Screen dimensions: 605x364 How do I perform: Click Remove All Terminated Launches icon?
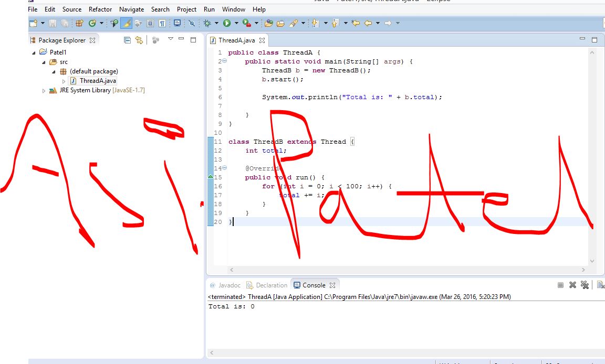(585, 285)
